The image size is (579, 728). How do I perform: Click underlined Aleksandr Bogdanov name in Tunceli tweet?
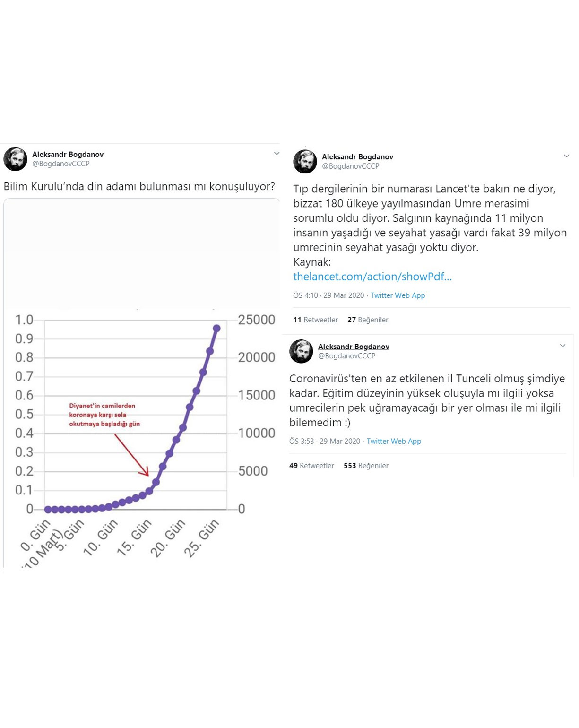click(x=354, y=347)
